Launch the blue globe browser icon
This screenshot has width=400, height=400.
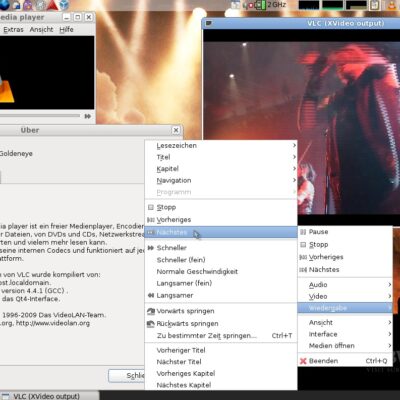pyautogui.click(x=4, y=5)
